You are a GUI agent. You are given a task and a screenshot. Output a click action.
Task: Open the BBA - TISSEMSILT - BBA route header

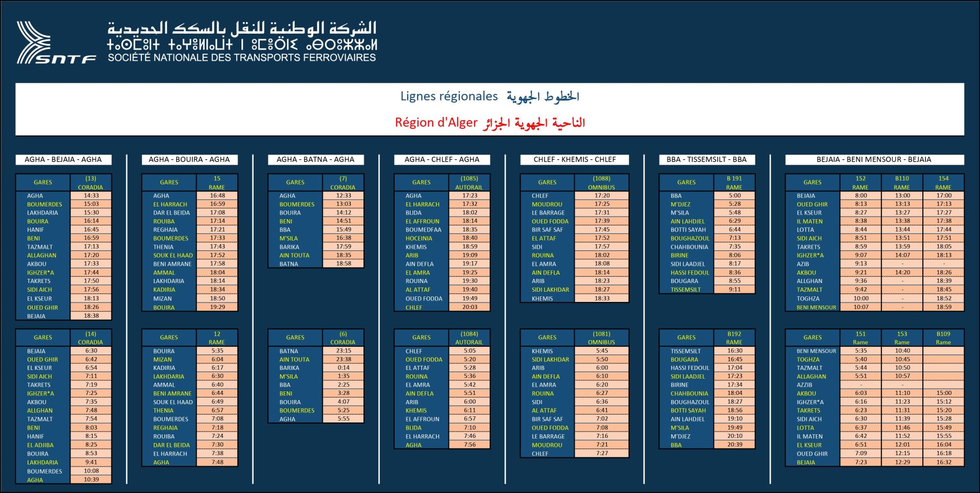(x=706, y=159)
